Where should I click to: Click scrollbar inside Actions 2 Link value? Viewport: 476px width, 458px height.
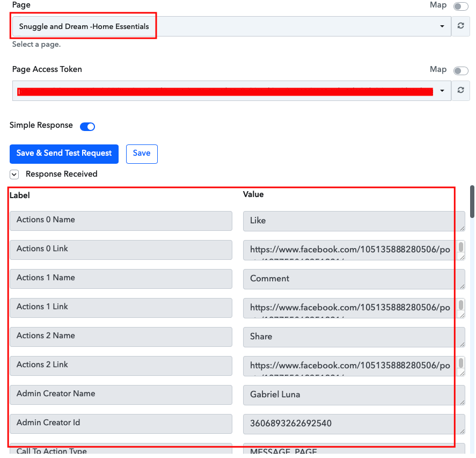tap(461, 363)
